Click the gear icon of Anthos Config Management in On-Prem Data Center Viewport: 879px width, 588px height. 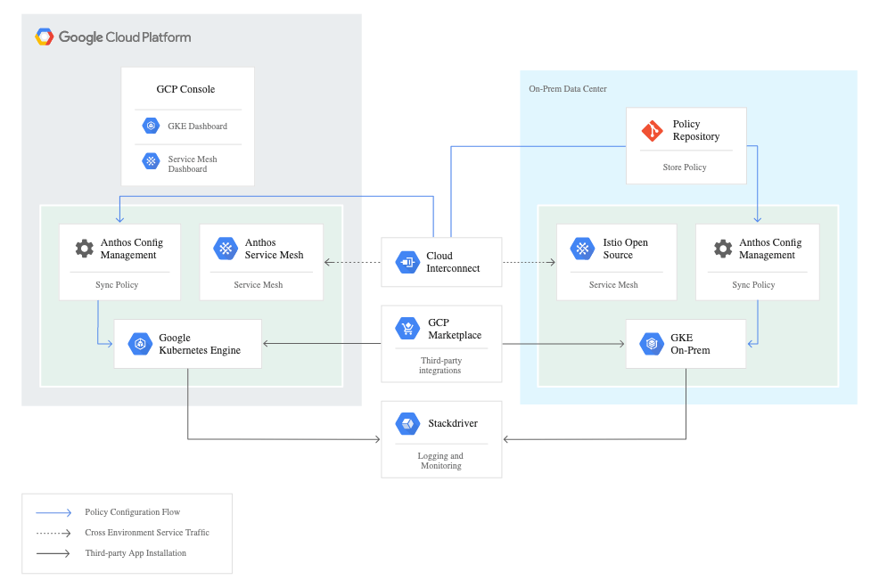point(723,248)
